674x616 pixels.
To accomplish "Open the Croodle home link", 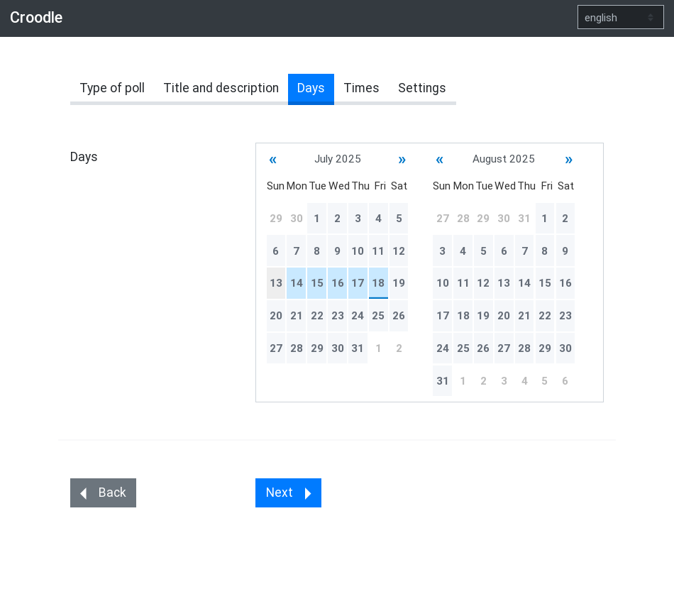I will pyautogui.click(x=36, y=18).
